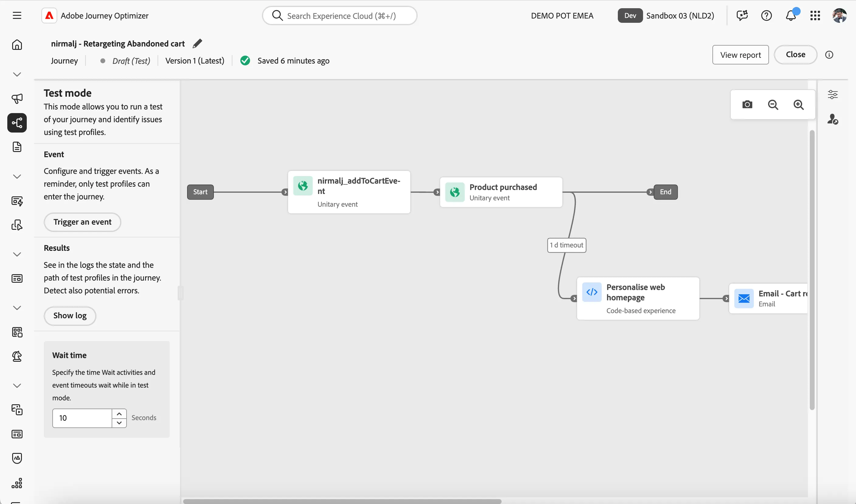The height and width of the screenshot is (504, 856).
Task: Edit journey name with pencil icon
Action: (x=197, y=44)
